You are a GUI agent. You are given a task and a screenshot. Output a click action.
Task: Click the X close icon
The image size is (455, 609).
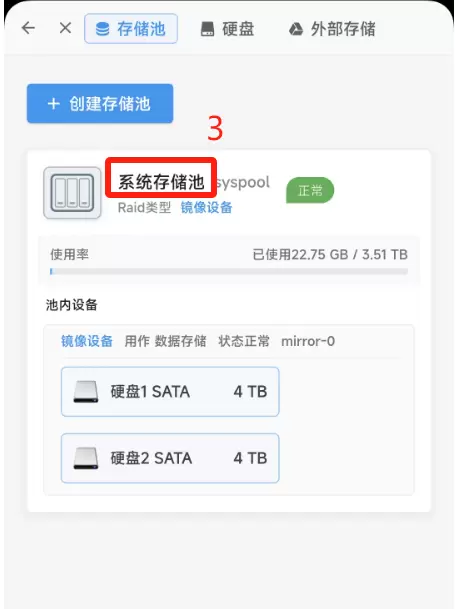(x=65, y=28)
